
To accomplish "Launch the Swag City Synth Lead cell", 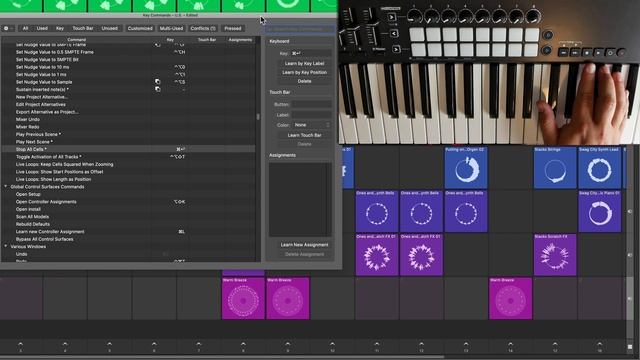I will pos(599,168).
